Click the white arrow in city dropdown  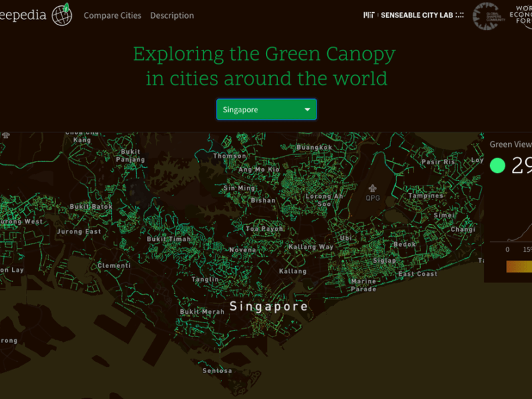307,110
